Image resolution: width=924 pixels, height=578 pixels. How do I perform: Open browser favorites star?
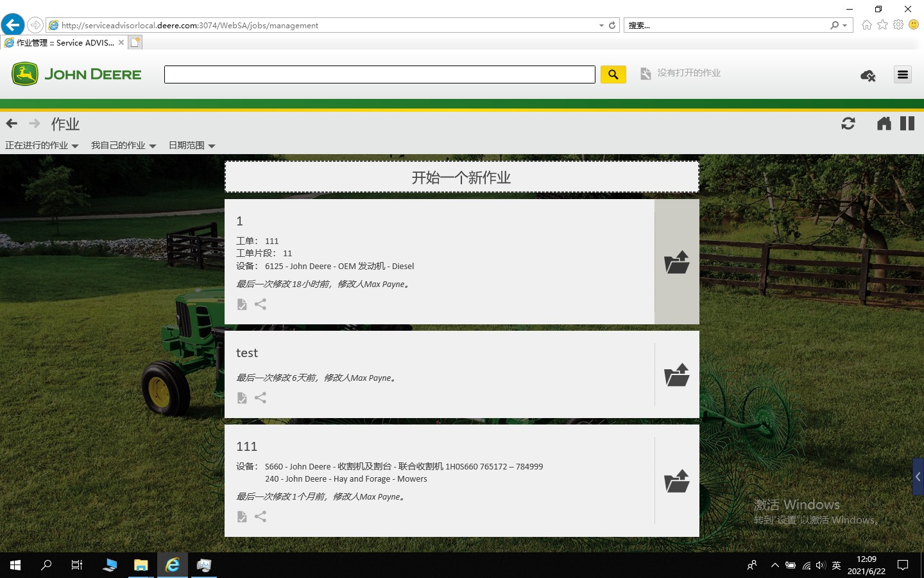[x=883, y=24]
